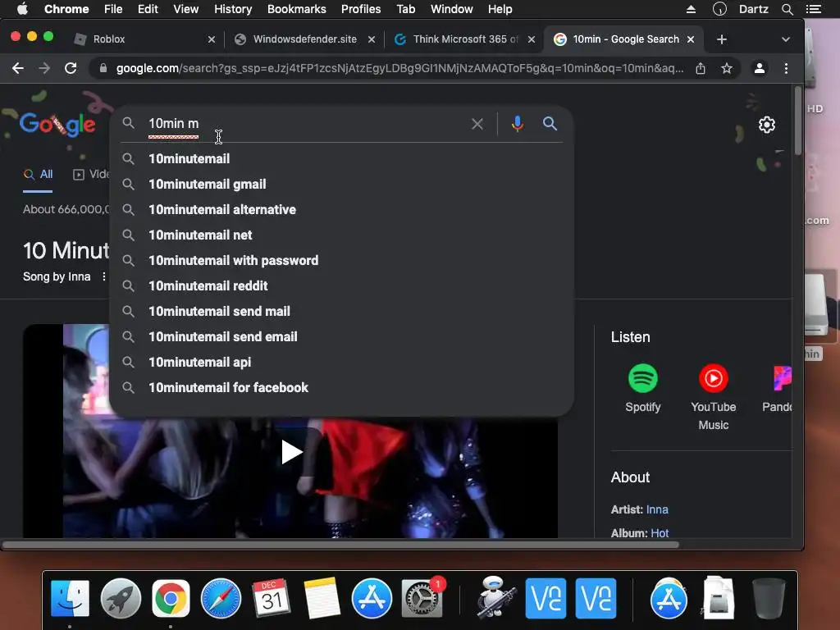The image size is (840, 630).
Task: Open Chrome three-dot menu
Action: click(x=786, y=69)
